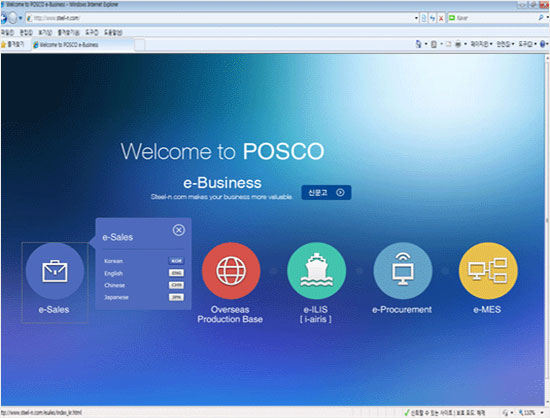This screenshot has width=550, height=418.
Task: Click the Welcome to POSCO heading
Action: [222, 151]
